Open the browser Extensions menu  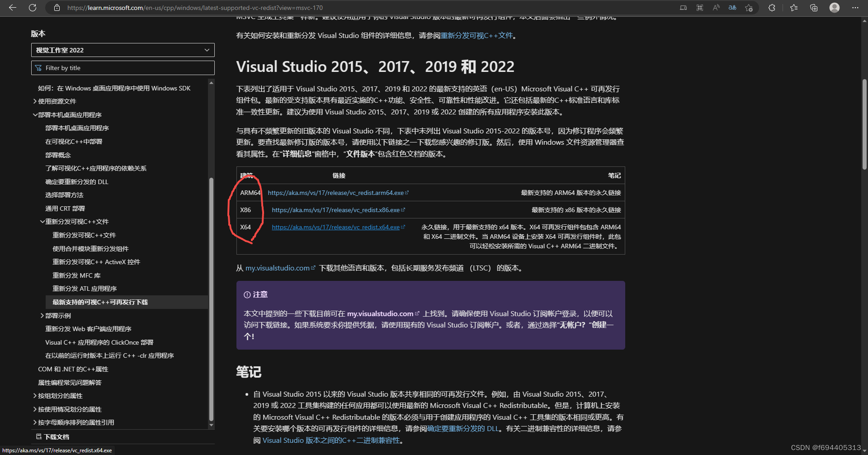pos(772,8)
